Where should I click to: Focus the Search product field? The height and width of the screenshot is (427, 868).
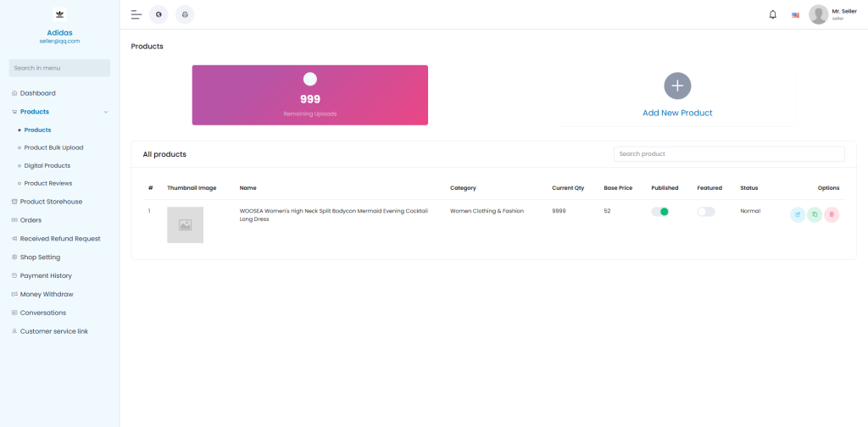click(729, 153)
